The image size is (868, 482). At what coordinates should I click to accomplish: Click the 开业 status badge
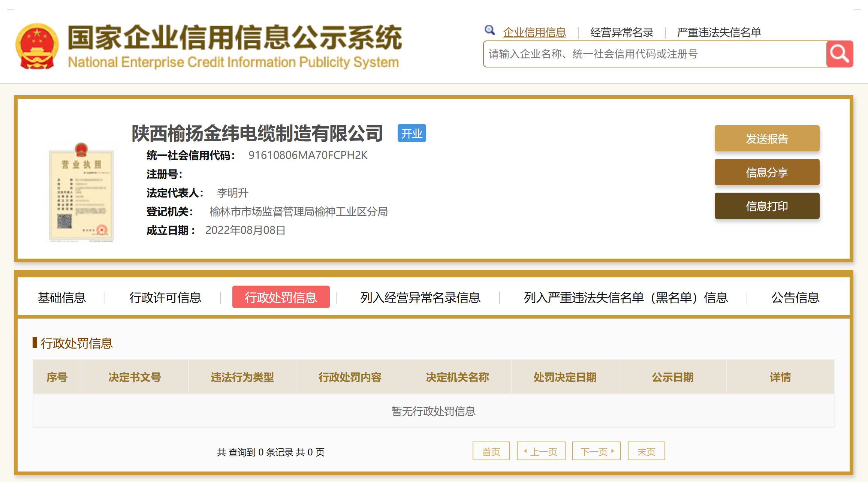coord(412,133)
